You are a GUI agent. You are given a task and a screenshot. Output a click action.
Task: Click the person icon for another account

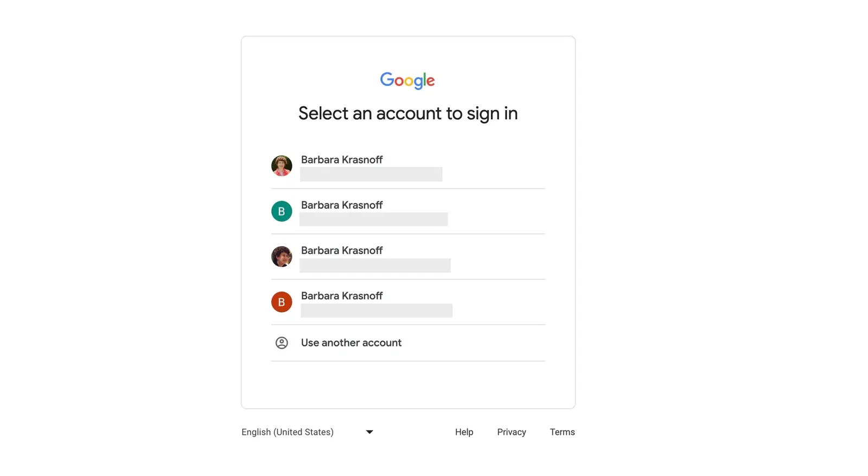click(x=282, y=343)
